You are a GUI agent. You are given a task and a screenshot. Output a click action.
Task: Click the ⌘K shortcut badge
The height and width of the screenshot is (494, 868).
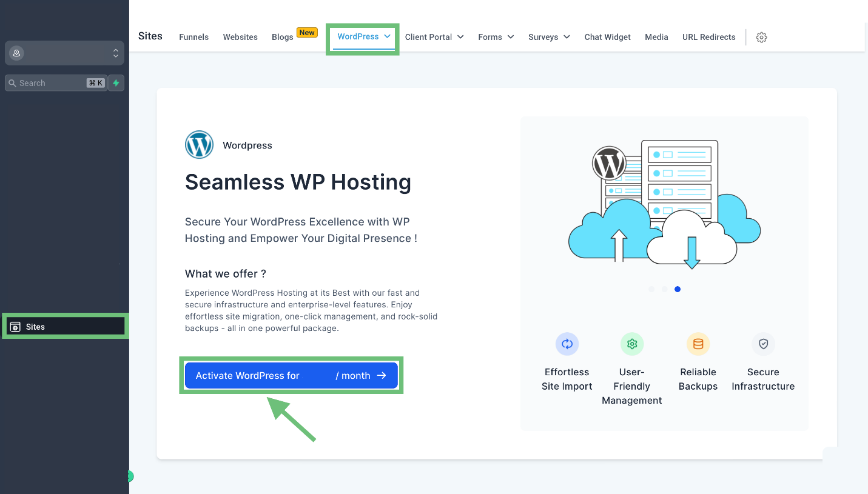point(96,83)
